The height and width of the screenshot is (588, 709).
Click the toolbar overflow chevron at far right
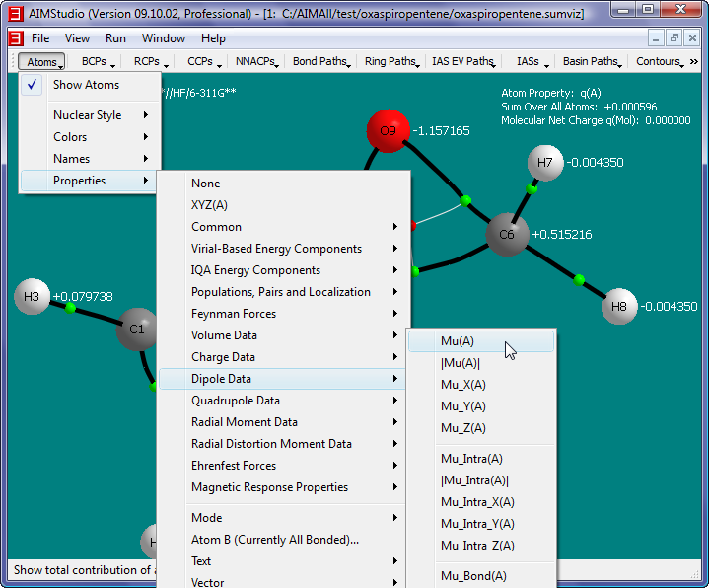[x=694, y=61]
